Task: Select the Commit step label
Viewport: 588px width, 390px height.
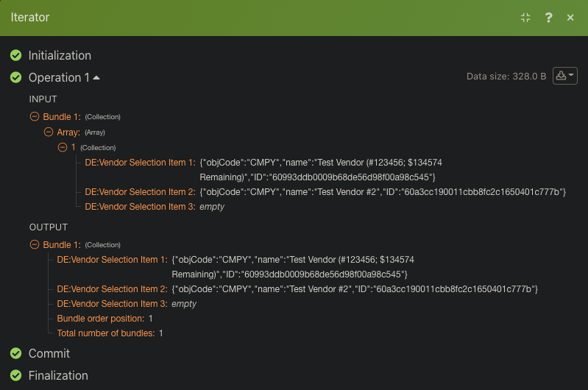Action: [x=49, y=353]
